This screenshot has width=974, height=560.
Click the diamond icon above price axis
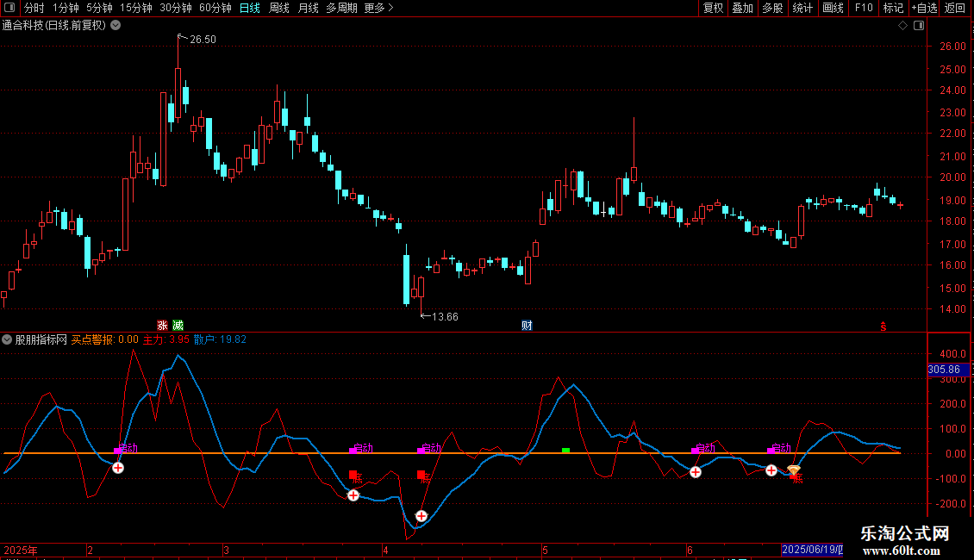tap(902, 26)
